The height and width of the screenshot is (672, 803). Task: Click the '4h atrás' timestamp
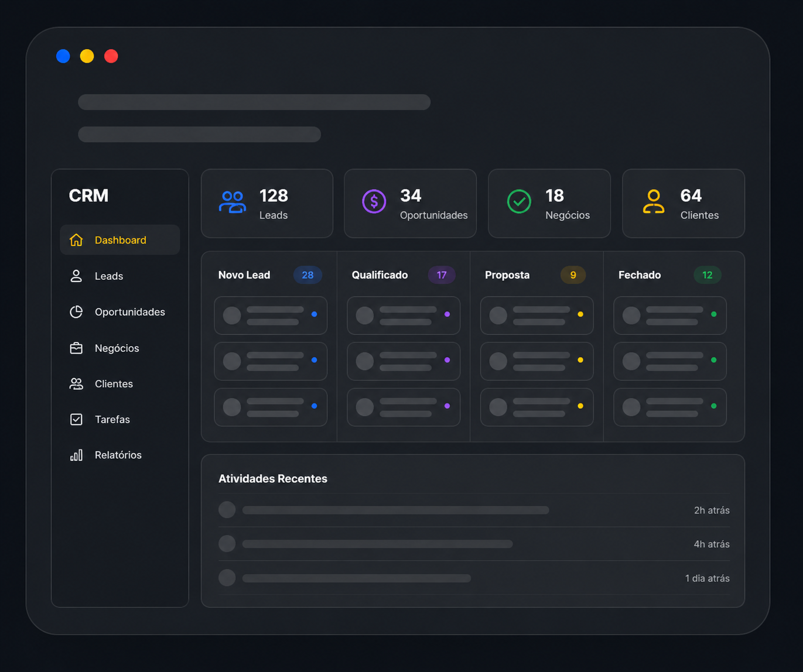(x=712, y=544)
